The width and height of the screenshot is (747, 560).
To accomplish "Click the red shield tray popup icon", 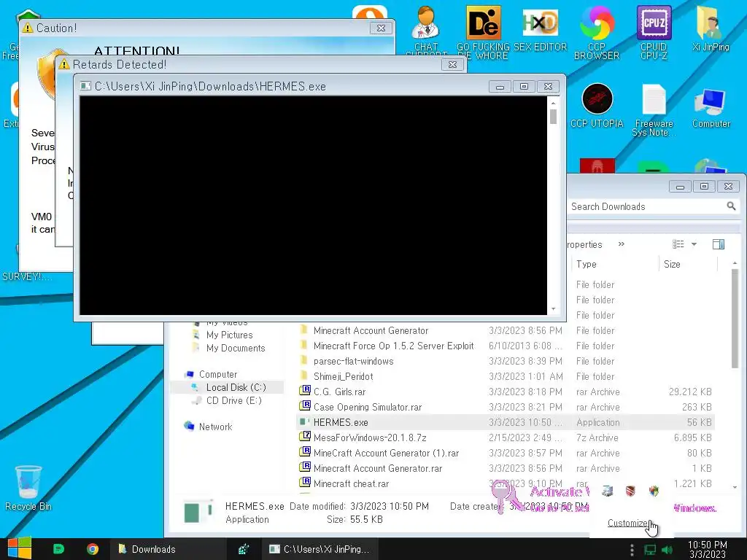I will (630, 491).
